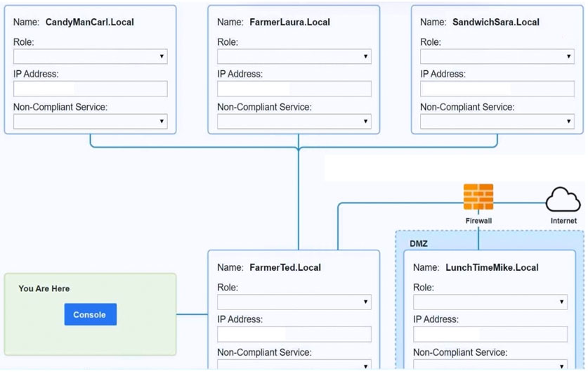Click IP Address field for FarmerLaura.Local
The width and height of the screenshot is (588, 372).
coord(294,89)
